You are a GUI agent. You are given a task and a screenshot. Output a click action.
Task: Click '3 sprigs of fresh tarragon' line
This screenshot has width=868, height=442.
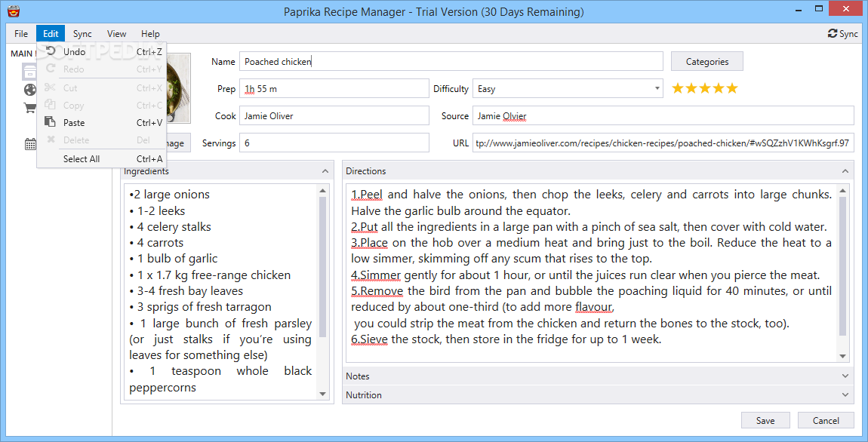tap(201, 307)
